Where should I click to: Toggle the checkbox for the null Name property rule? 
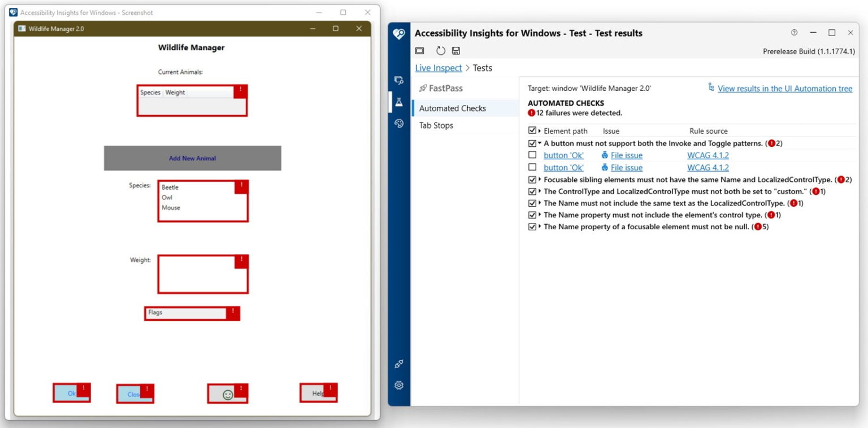click(532, 226)
